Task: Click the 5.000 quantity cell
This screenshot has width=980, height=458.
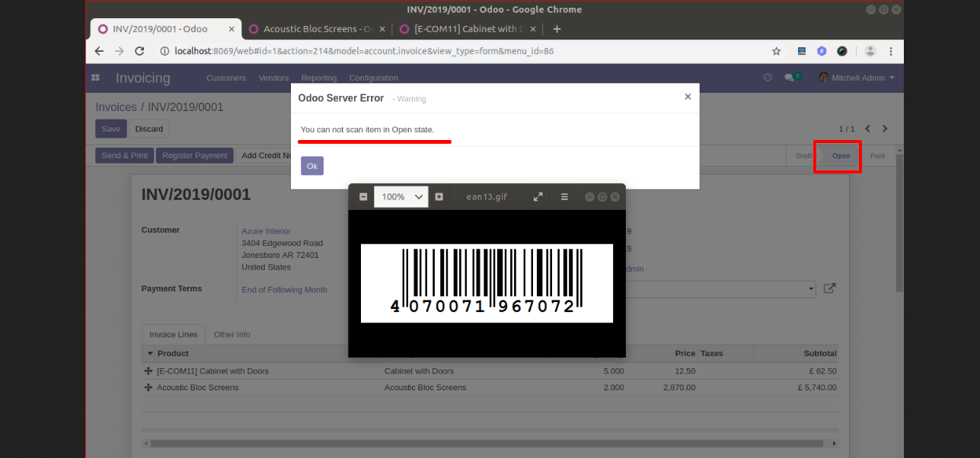Action: click(614, 371)
